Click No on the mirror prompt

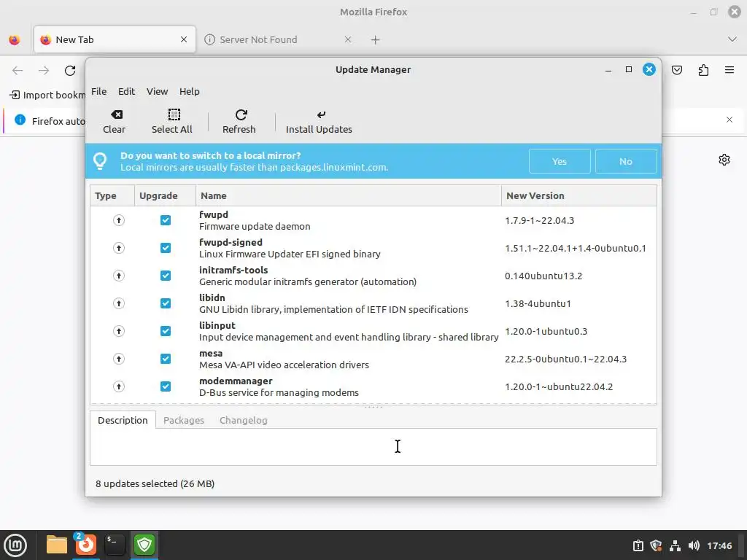pyautogui.click(x=626, y=161)
